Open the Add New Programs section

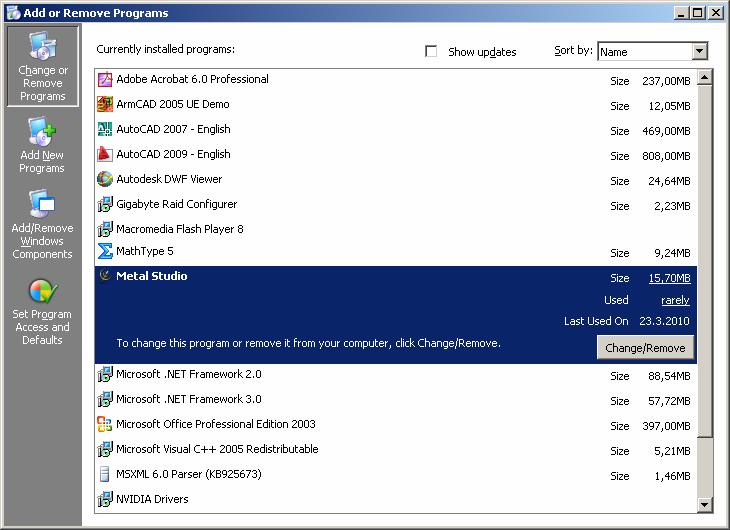coord(42,145)
